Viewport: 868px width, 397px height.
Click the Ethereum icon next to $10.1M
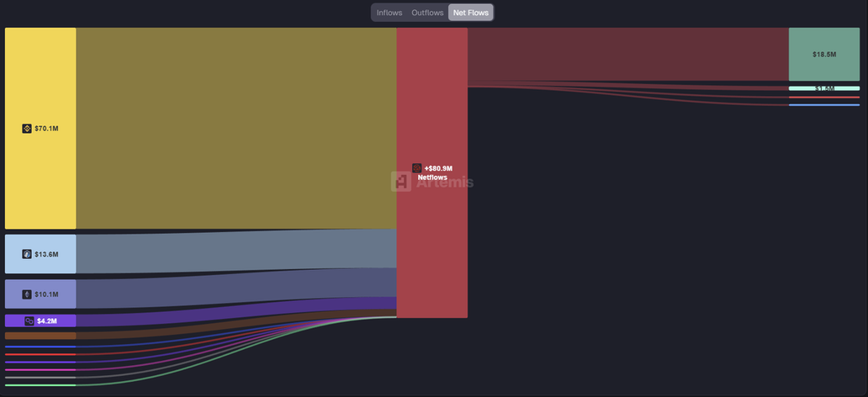point(27,294)
